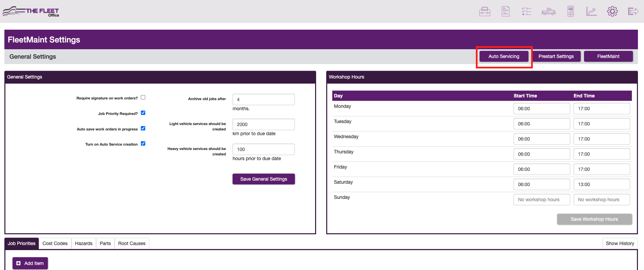The width and height of the screenshot is (644, 270).
Task: Click the plus icon in Add Item
Action: pyautogui.click(x=19, y=263)
